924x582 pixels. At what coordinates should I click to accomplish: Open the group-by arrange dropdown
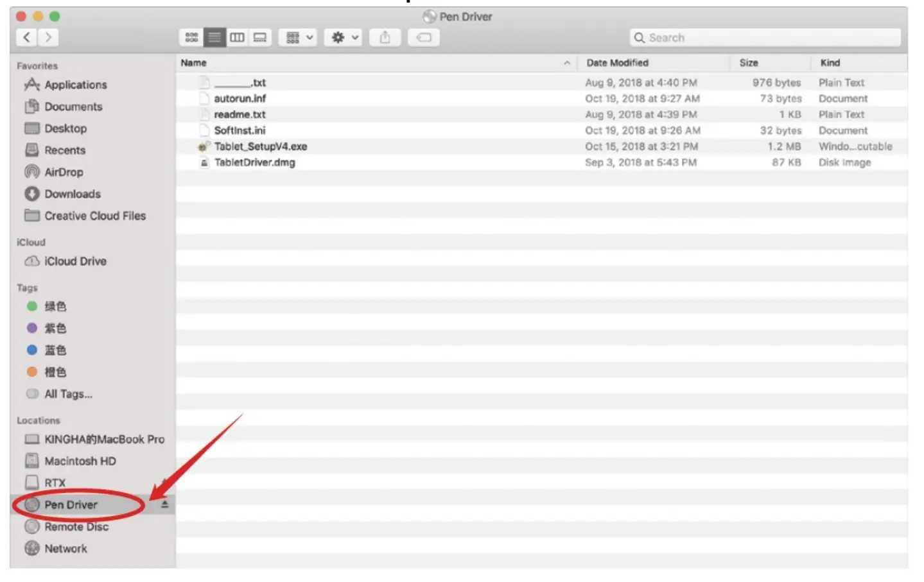click(x=299, y=37)
